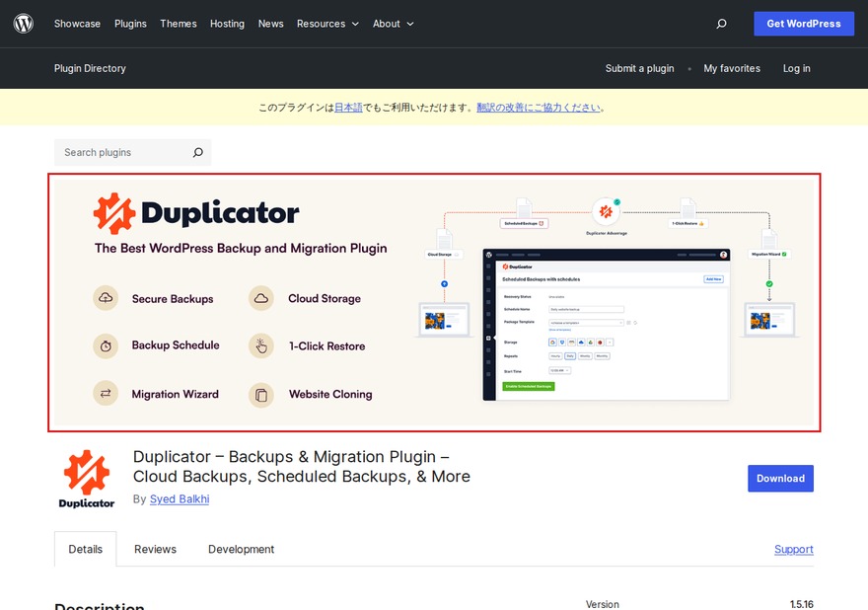Open the Support link
The width and height of the screenshot is (868, 610).
pyautogui.click(x=794, y=549)
